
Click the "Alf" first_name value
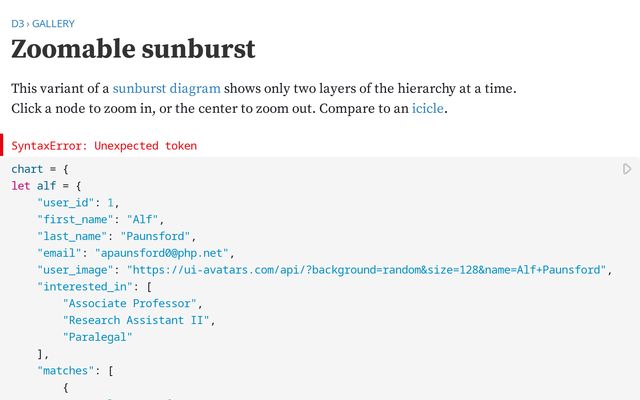[145, 219]
